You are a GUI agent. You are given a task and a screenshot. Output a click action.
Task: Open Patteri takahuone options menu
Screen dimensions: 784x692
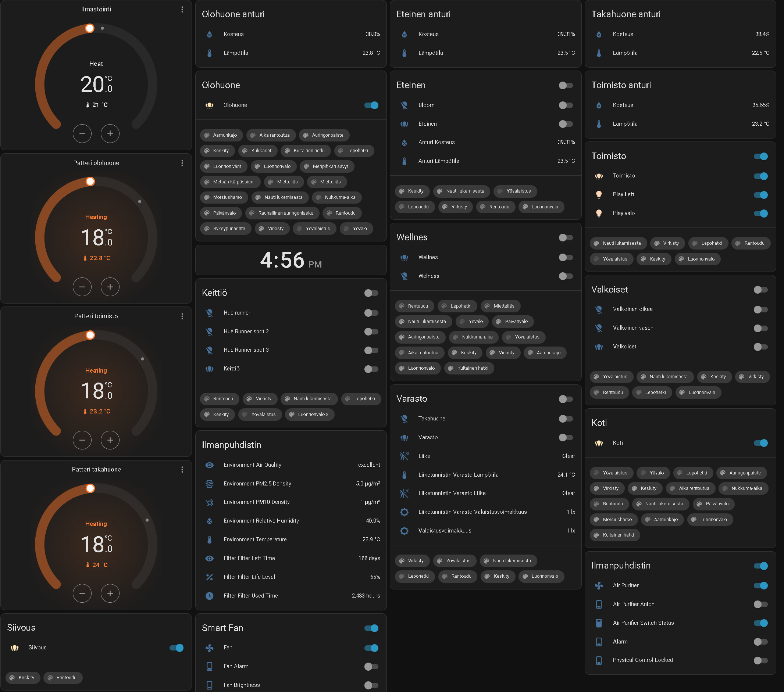(182, 469)
